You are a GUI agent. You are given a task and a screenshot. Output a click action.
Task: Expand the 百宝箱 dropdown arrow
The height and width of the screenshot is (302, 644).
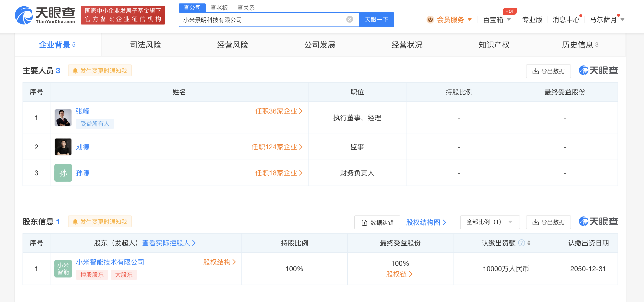click(x=509, y=20)
